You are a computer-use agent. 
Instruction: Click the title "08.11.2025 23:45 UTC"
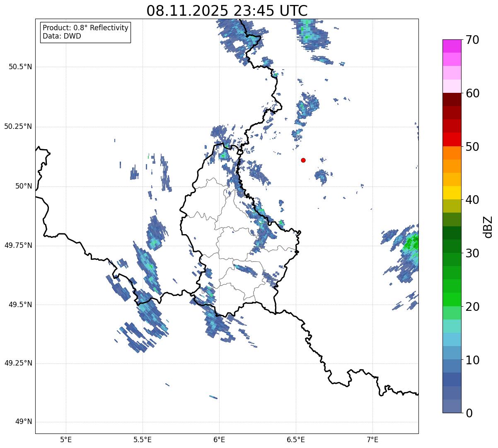click(x=227, y=10)
